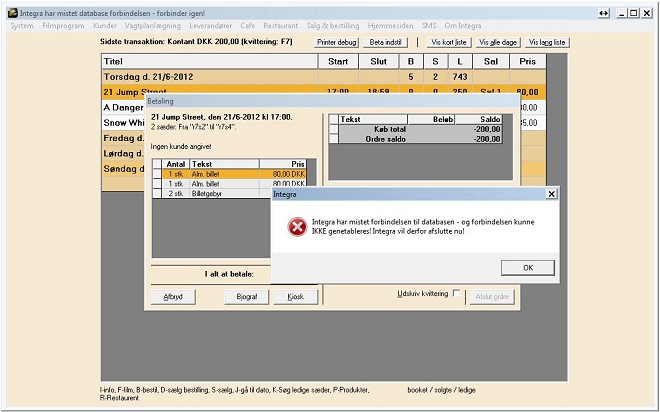Screen dimensions: 660x412
Task: Click the 743 value in L column
Action: 460,77
